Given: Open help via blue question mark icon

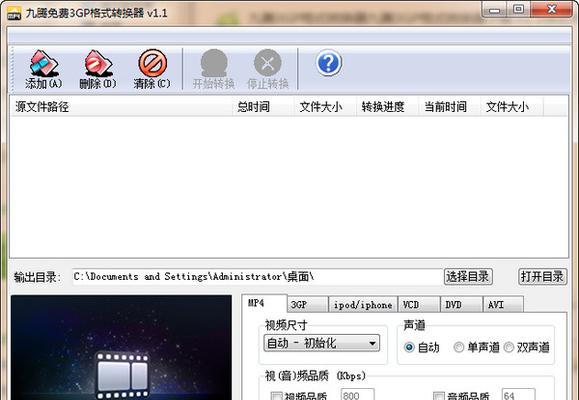Looking at the screenshot, I should click(x=329, y=63).
